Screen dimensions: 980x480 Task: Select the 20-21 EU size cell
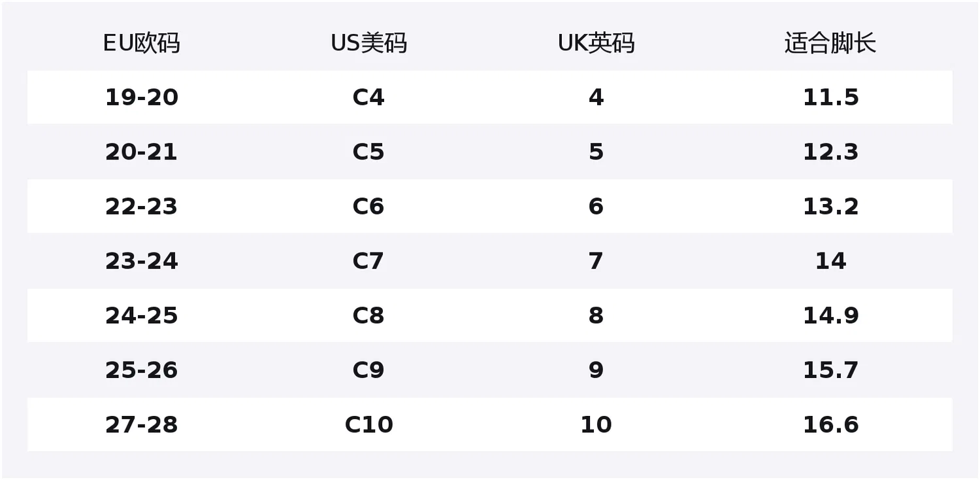click(x=141, y=152)
